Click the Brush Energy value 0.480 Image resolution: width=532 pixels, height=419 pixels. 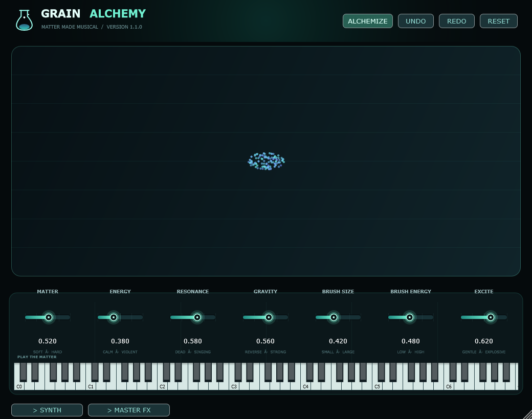411,341
